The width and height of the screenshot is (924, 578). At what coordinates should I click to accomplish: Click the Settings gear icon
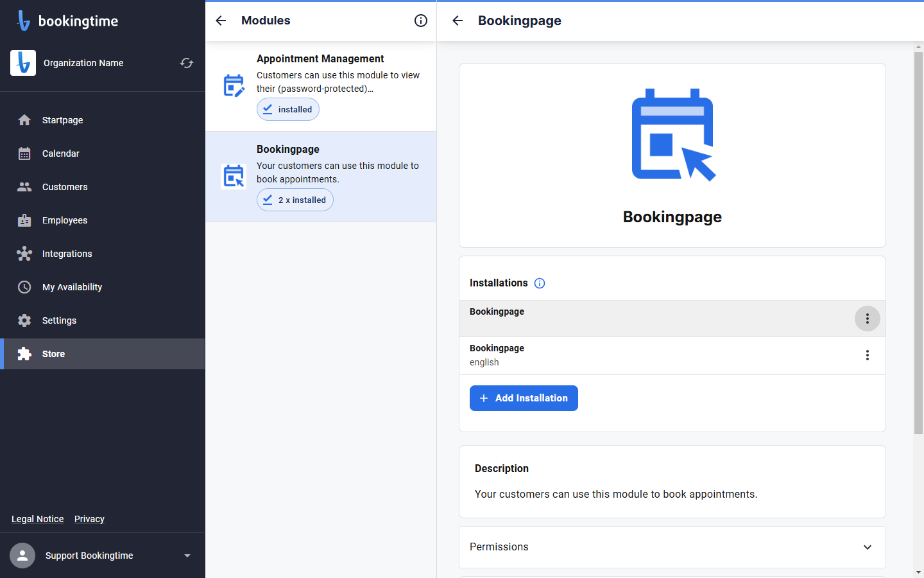pyautogui.click(x=24, y=320)
